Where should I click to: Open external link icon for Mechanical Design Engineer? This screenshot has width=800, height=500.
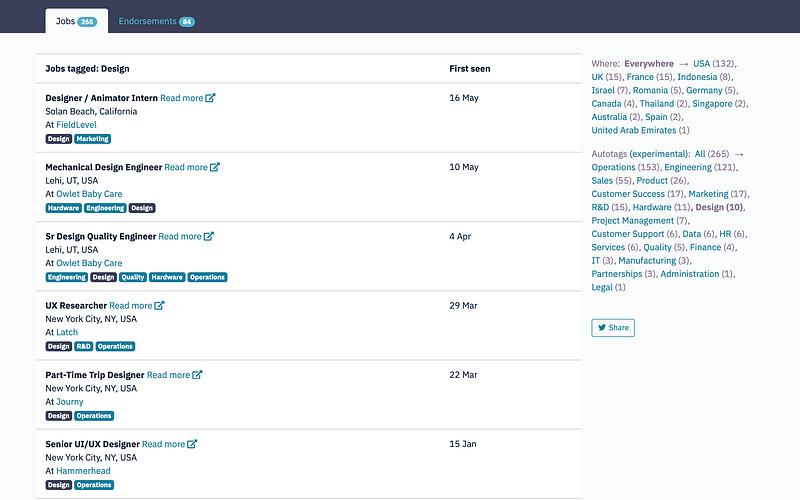point(215,167)
